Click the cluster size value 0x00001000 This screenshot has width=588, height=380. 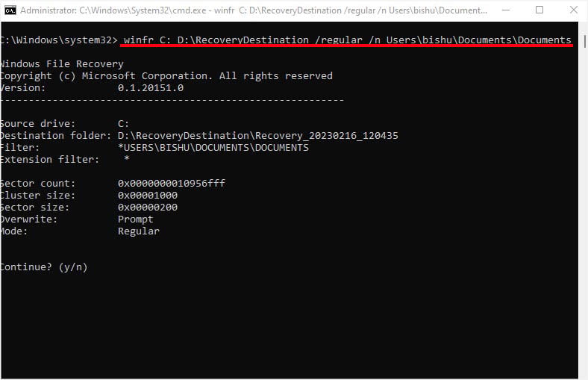click(148, 195)
